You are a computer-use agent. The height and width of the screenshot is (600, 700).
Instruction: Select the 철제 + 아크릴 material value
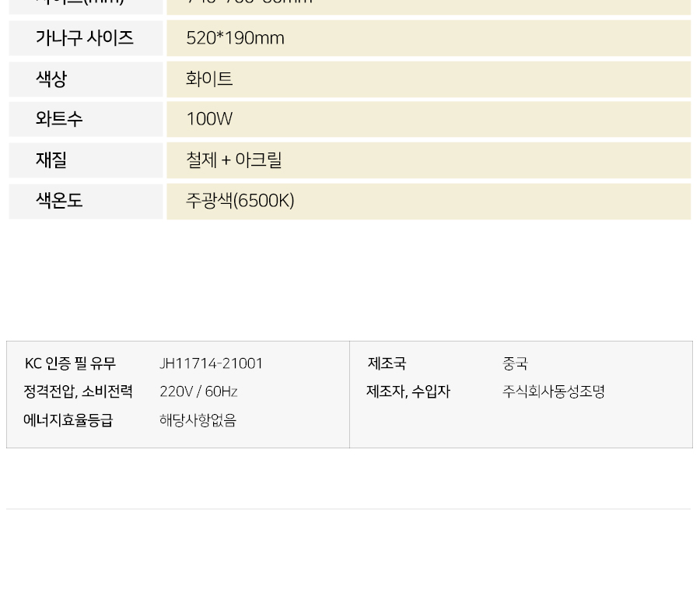tap(234, 160)
